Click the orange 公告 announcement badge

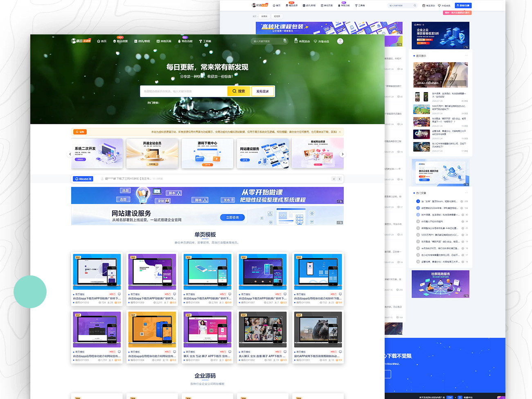(x=80, y=132)
